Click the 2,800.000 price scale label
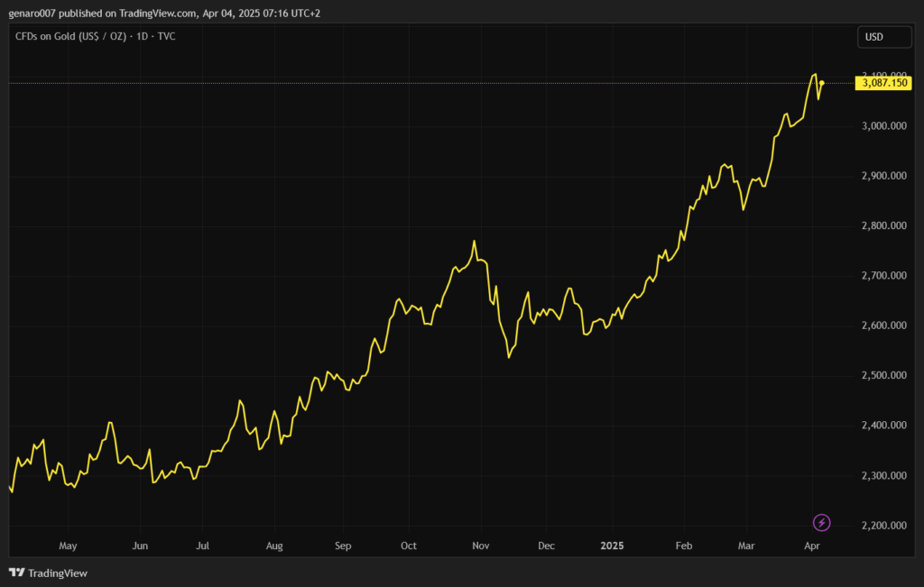 click(x=884, y=225)
